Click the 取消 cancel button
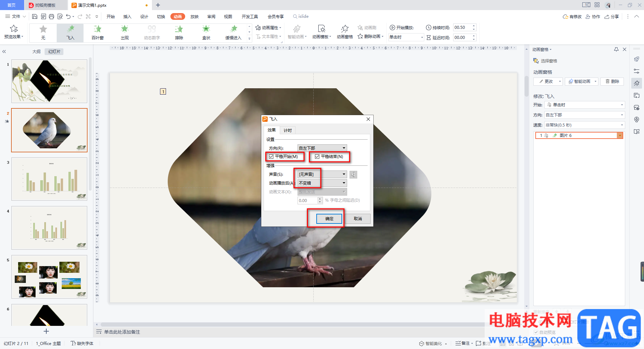Viewport: 644px width, 349px height. pyautogui.click(x=358, y=219)
